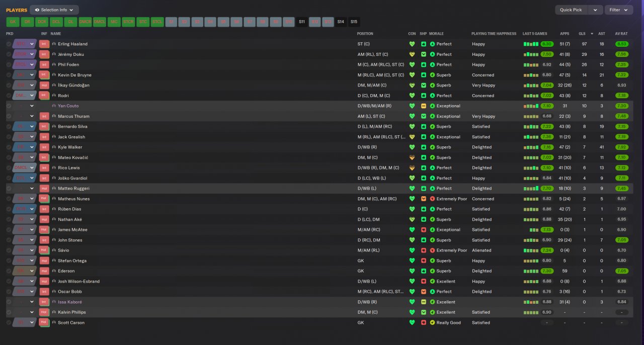Tick the picked checkmark for Jérémy Doku
644x345 pixels.
point(9,54)
